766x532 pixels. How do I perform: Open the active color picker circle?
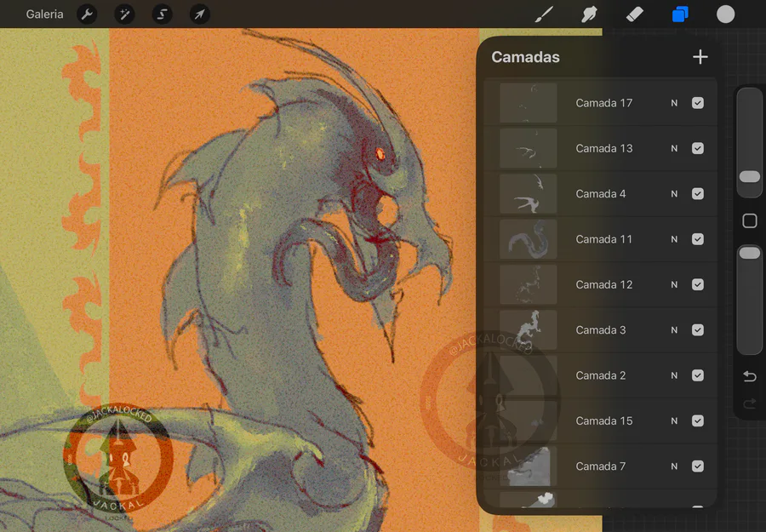(x=725, y=14)
